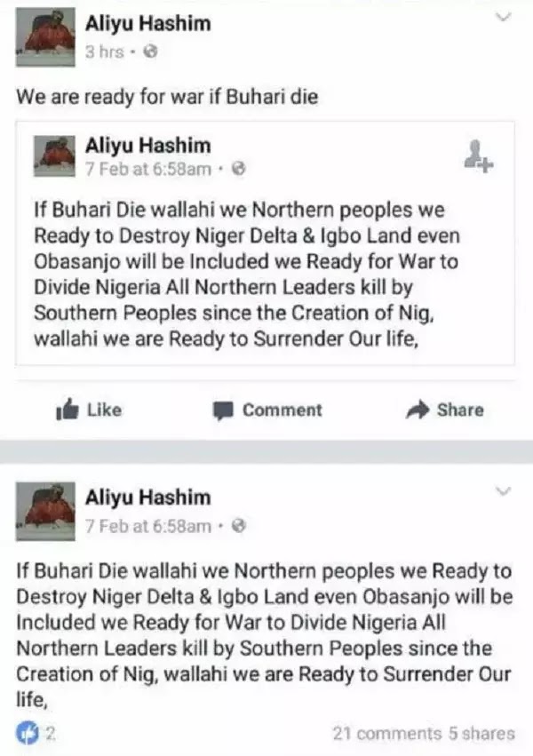
Task: Click the bottom post profile picture
Action: 45,511
